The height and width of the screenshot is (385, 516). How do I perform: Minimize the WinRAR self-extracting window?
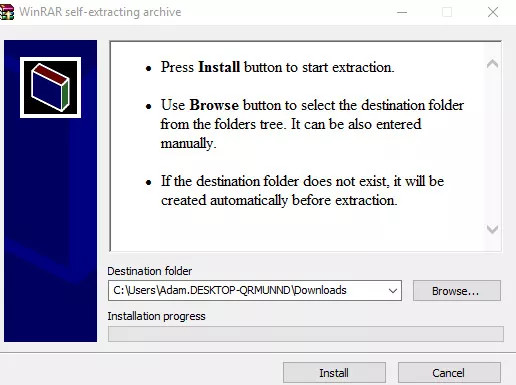click(402, 12)
